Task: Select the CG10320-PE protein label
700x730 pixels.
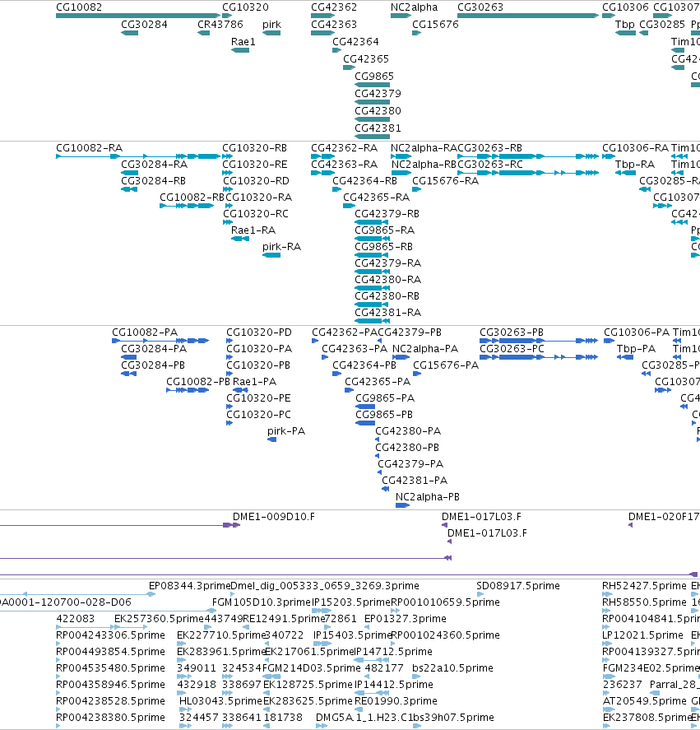Action: pos(258,398)
